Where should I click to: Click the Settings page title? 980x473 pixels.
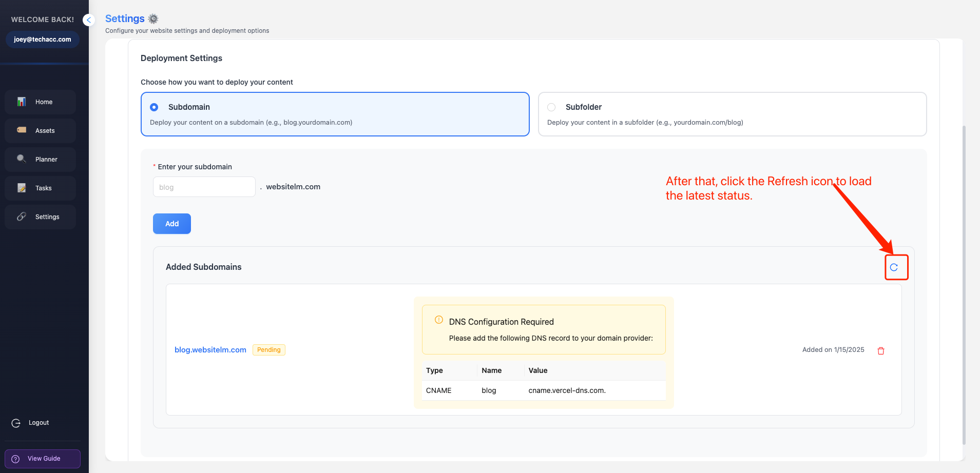125,18
